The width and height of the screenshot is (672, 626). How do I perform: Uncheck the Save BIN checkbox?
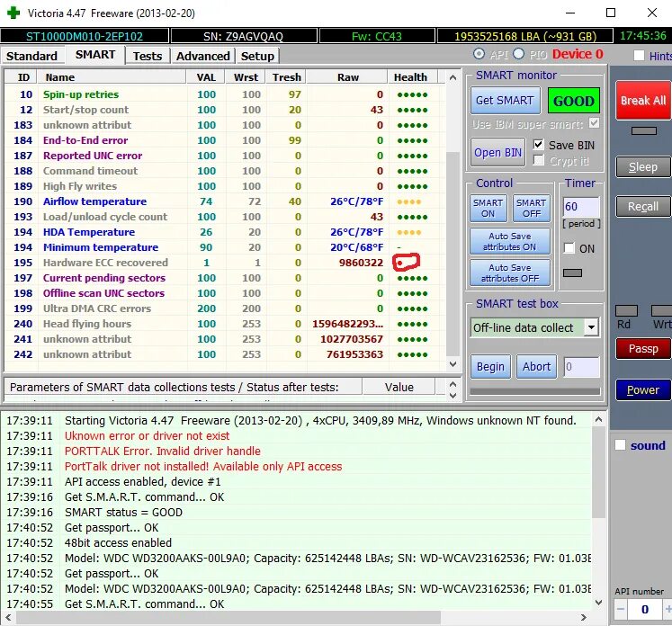click(539, 145)
